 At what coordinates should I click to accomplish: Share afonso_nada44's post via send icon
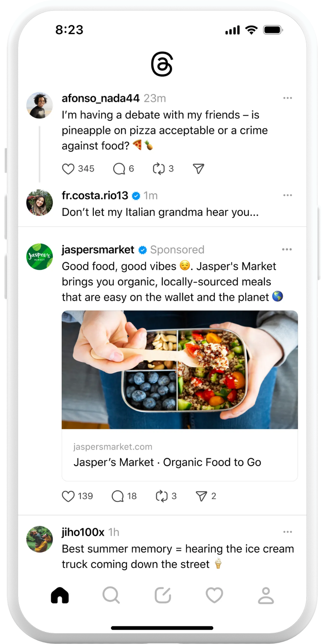199,169
